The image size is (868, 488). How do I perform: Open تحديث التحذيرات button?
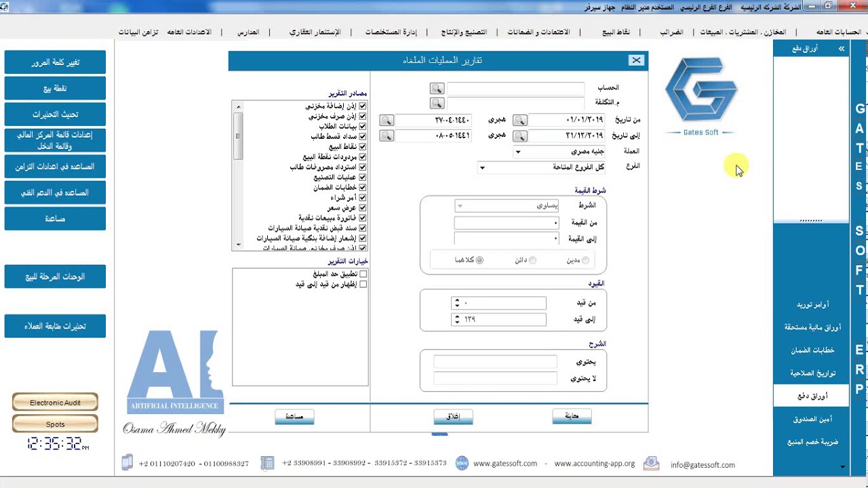pos(55,114)
